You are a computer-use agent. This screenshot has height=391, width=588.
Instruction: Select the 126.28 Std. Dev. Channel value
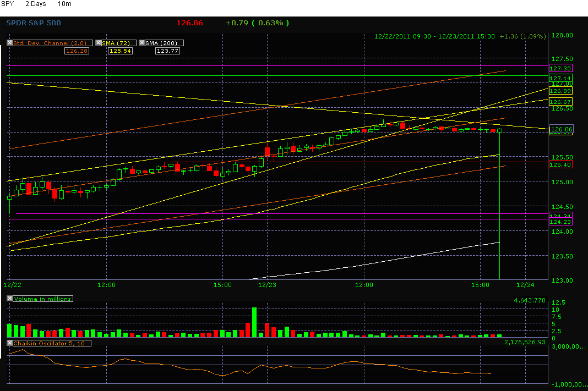(x=77, y=51)
